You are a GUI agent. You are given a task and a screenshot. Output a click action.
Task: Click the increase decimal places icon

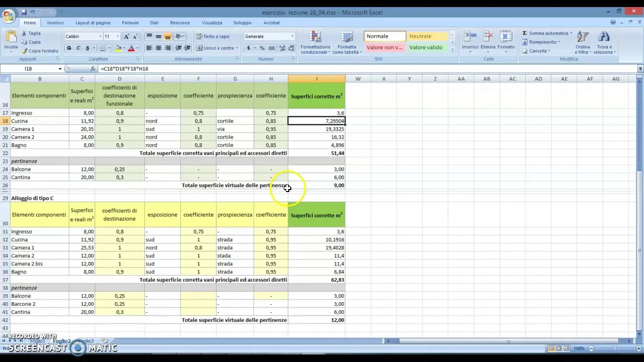[282, 48]
